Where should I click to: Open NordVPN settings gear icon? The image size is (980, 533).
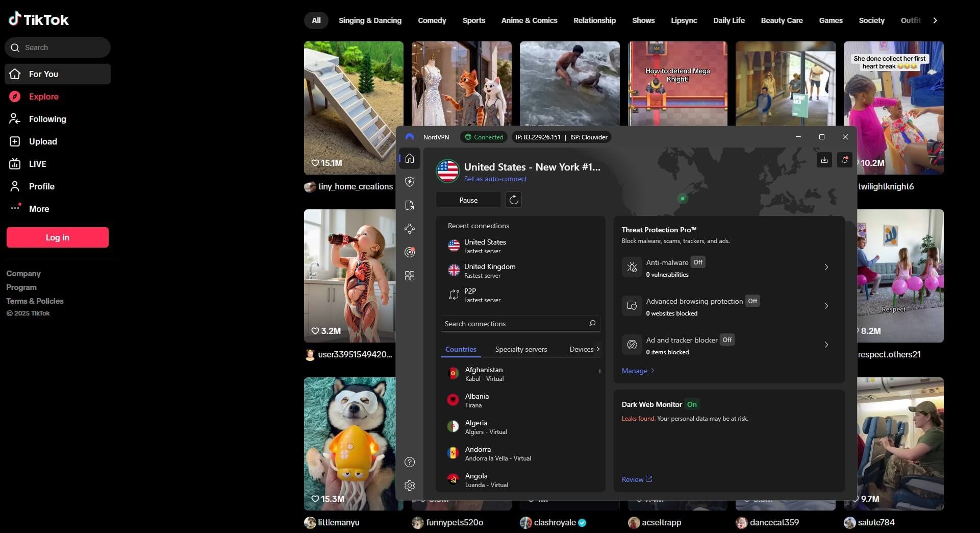pos(410,486)
